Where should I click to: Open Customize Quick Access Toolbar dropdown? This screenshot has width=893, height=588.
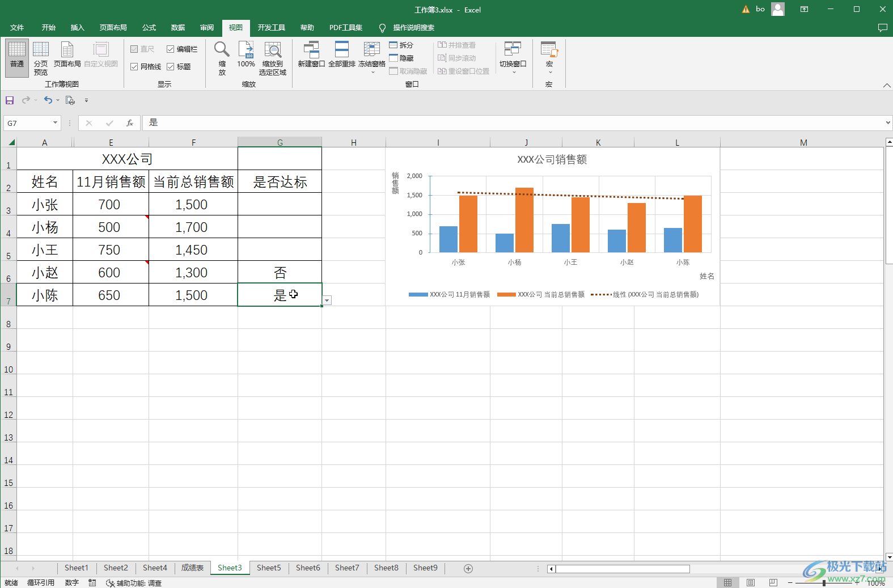pos(86,100)
